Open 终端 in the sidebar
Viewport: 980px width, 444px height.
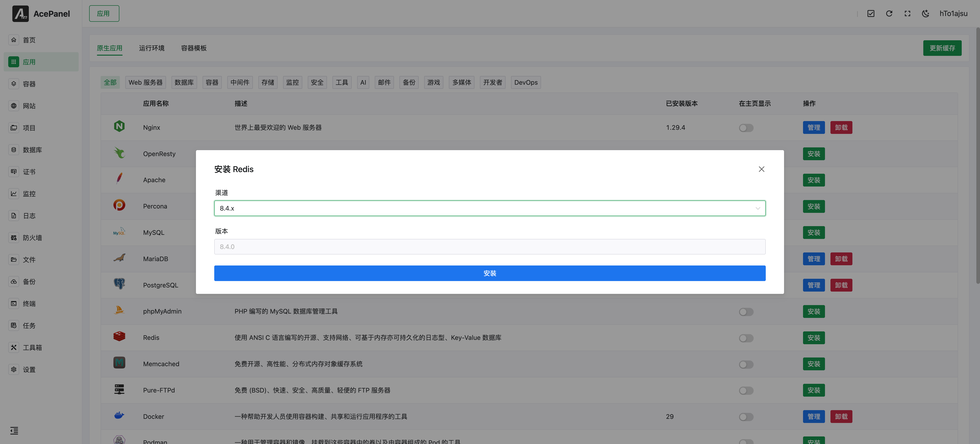(x=29, y=303)
